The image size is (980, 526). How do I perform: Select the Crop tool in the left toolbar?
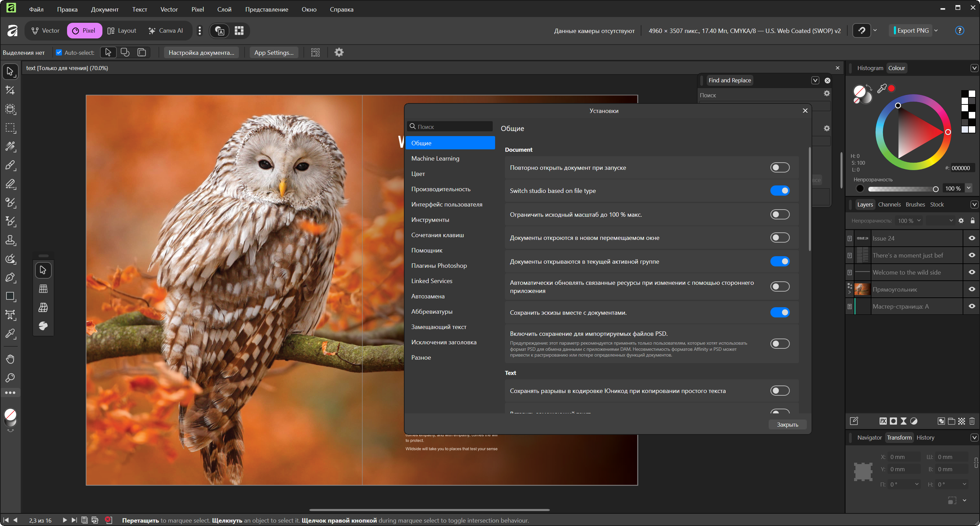click(10, 90)
